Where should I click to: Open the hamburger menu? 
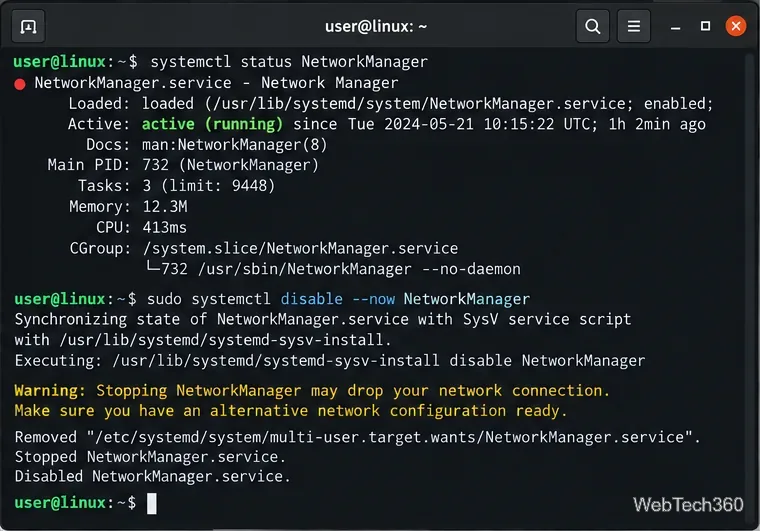pos(633,26)
